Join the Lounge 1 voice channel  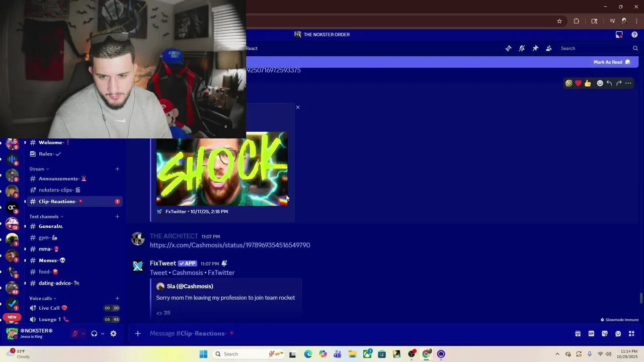click(74, 319)
